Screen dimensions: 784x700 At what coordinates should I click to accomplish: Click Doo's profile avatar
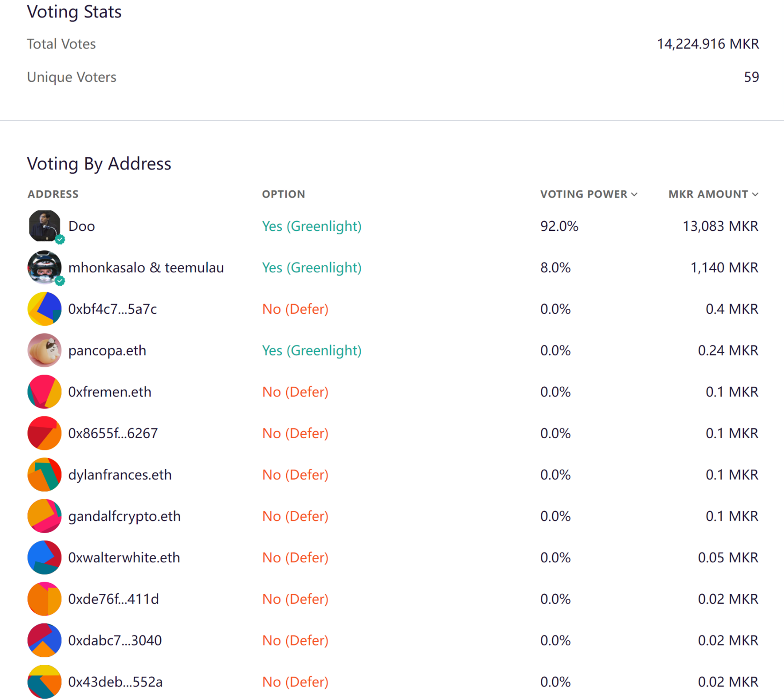(x=44, y=226)
